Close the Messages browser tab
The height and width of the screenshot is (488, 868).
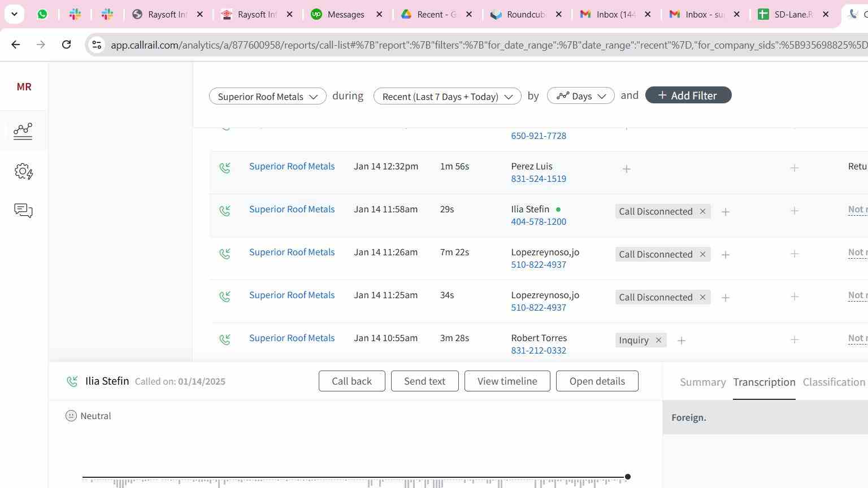point(380,15)
